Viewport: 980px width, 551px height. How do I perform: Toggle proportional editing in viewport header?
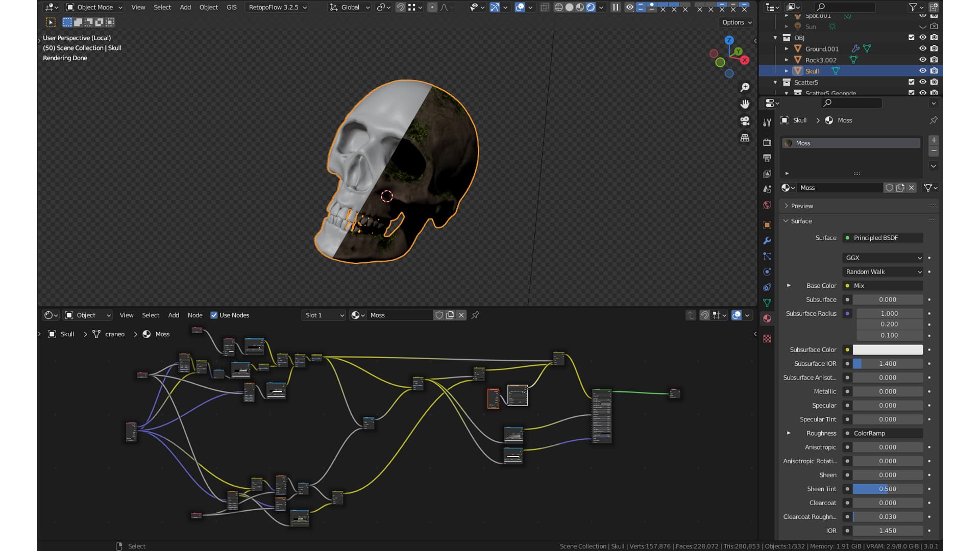click(x=432, y=7)
